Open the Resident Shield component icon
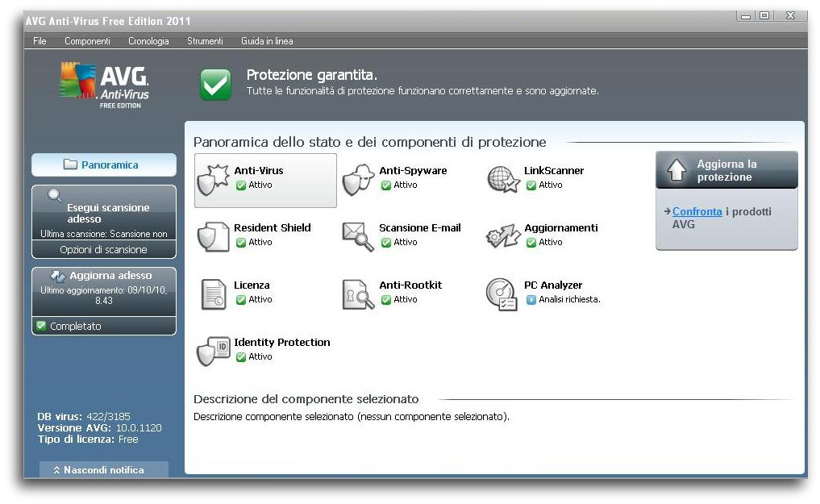Viewport: 820px width, 504px height. pyautogui.click(x=214, y=237)
